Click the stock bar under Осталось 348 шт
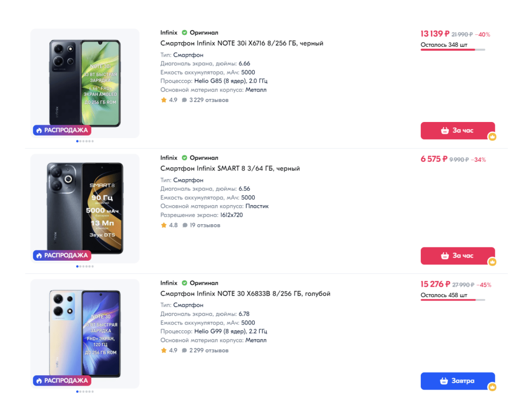 [x=452, y=50]
